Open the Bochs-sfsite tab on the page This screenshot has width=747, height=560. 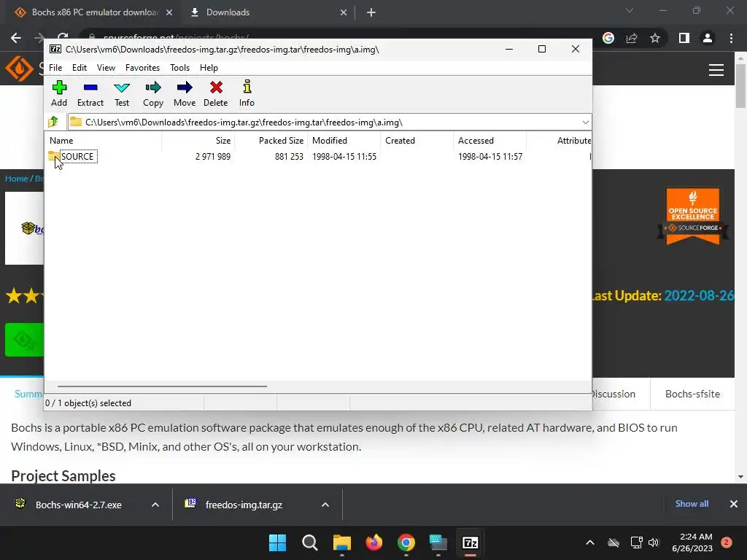692,394
